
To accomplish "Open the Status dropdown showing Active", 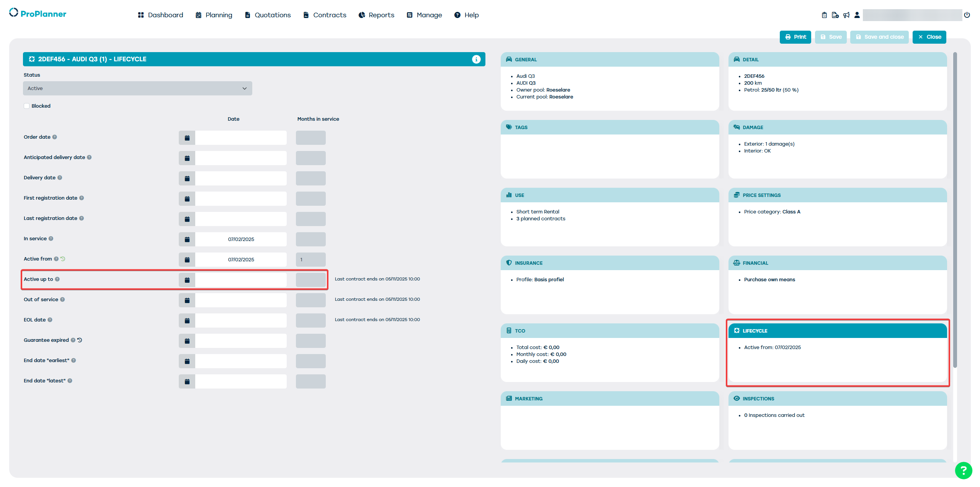I will tap(137, 89).
